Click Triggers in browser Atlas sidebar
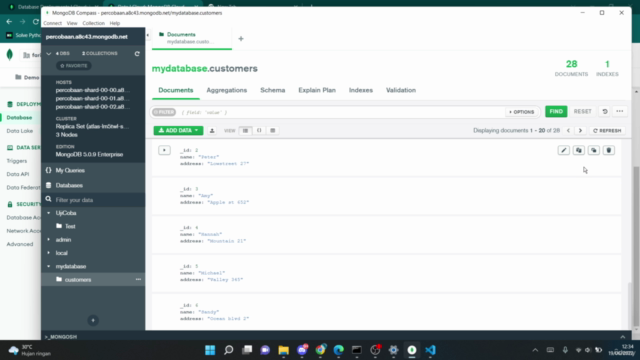The height and width of the screenshot is (360, 640). pyautogui.click(x=17, y=161)
